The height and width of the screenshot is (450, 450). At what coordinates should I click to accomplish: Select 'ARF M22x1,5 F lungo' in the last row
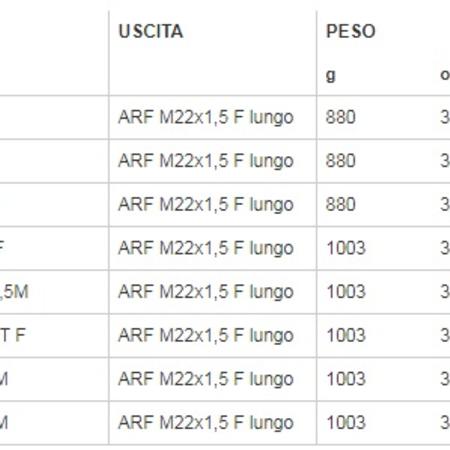[206, 423]
